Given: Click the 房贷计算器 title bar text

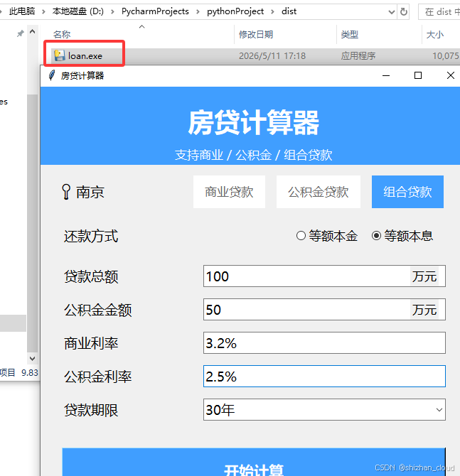Looking at the screenshot, I should 82,75.
